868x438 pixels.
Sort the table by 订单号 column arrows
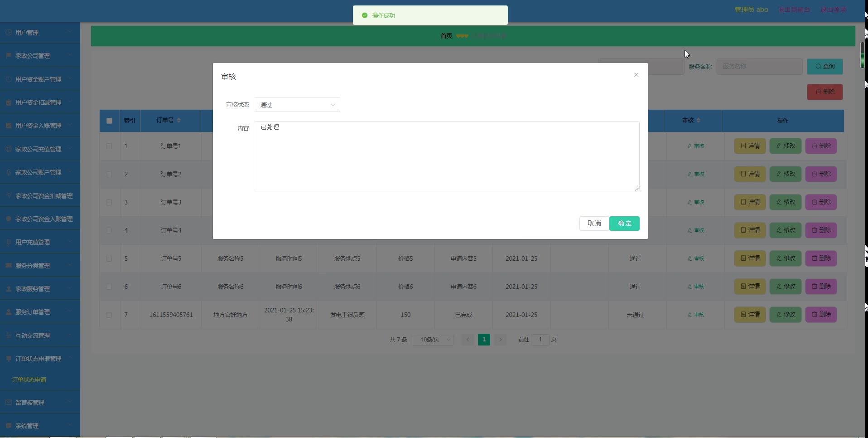tap(179, 120)
